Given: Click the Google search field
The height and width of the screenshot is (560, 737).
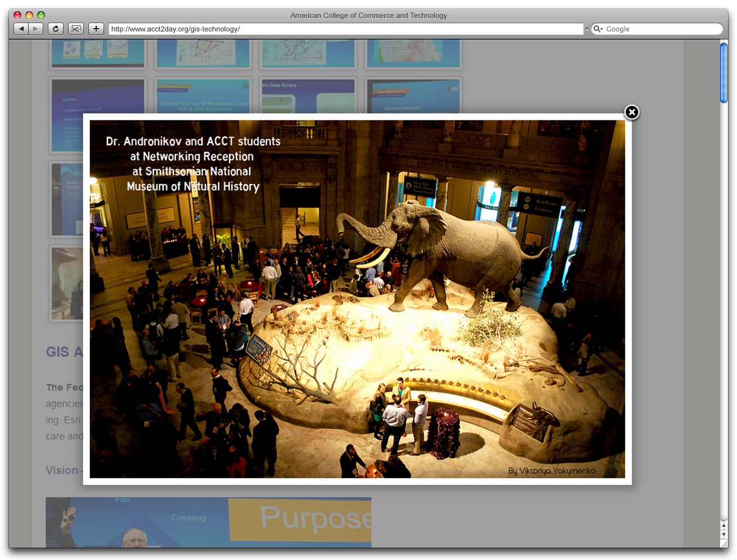Looking at the screenshot, I should point(663,29).
